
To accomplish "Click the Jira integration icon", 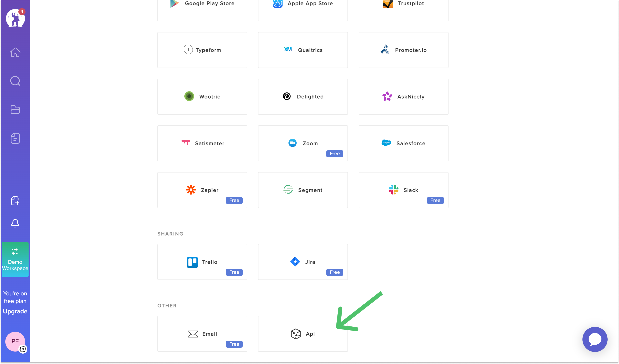I will (x=295, y=262).
